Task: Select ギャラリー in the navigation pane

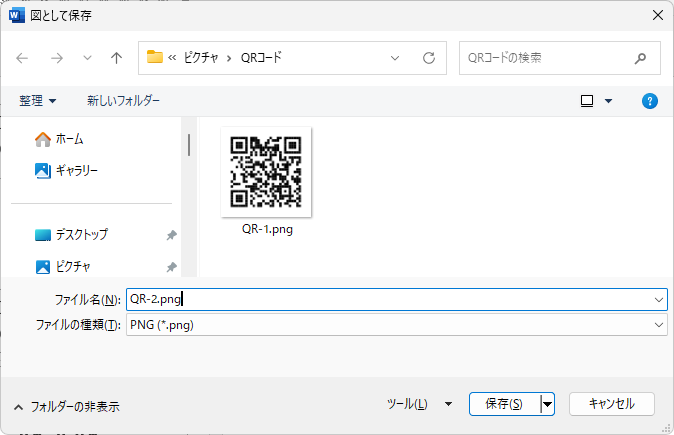Action: click(76, 171)
